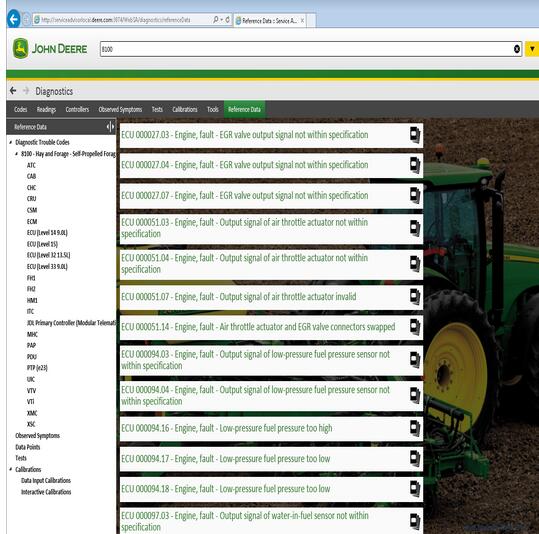Image resolution: width=539 pixels, height=534 pixels.
Task: Collapse the Calibrations tree node
Action: (x=11, y=469)
